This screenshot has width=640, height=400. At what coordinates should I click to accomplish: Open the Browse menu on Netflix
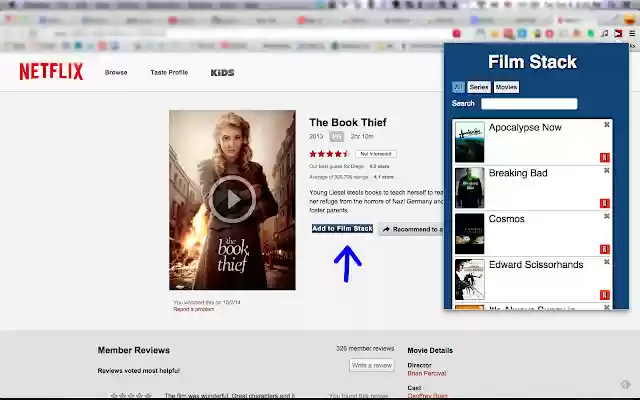coord(116,72)
